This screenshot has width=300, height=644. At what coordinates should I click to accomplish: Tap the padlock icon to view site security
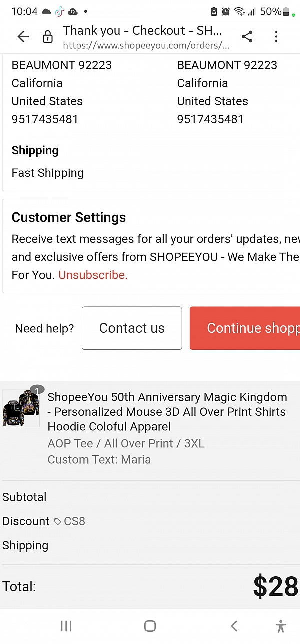click(48, 37)
